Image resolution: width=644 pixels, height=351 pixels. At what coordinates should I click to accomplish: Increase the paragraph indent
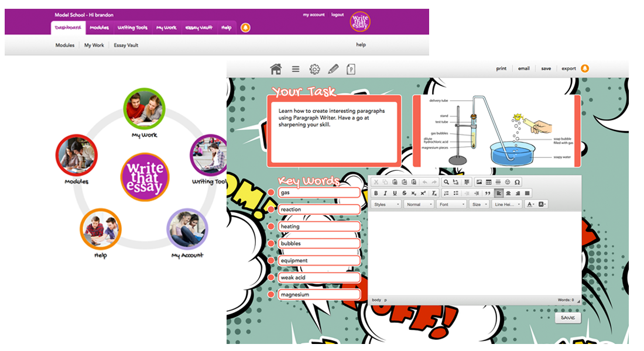477,194
